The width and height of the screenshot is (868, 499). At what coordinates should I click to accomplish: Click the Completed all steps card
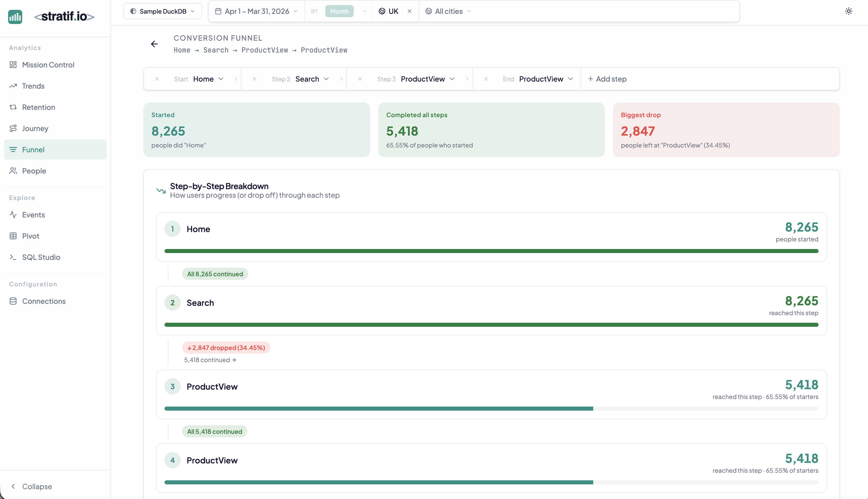point(491,130)
